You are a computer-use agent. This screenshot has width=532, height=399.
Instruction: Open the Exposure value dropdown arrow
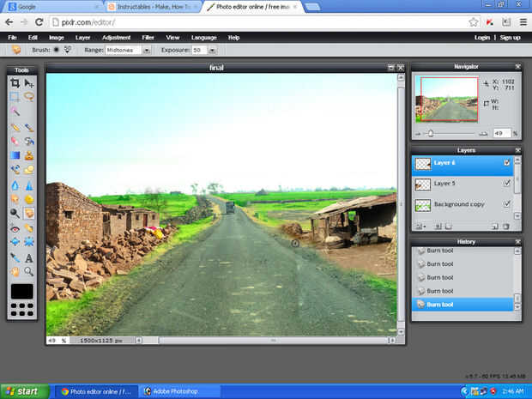click(212, 51)
